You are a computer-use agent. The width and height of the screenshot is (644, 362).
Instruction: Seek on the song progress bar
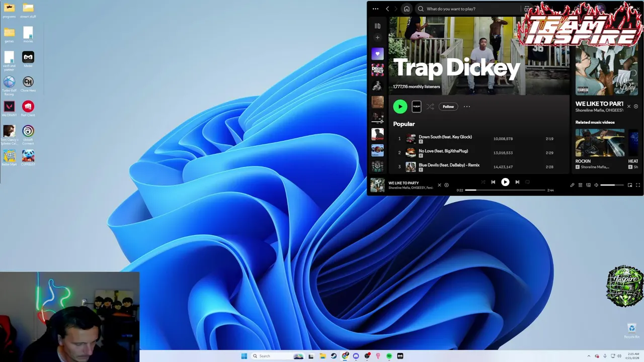pyautogui.click(x=505, y=190)
